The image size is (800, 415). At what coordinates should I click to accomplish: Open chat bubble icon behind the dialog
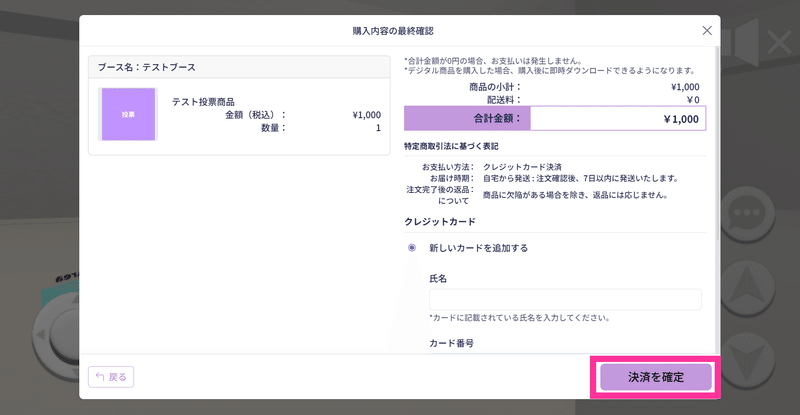[x=747, y=214]
